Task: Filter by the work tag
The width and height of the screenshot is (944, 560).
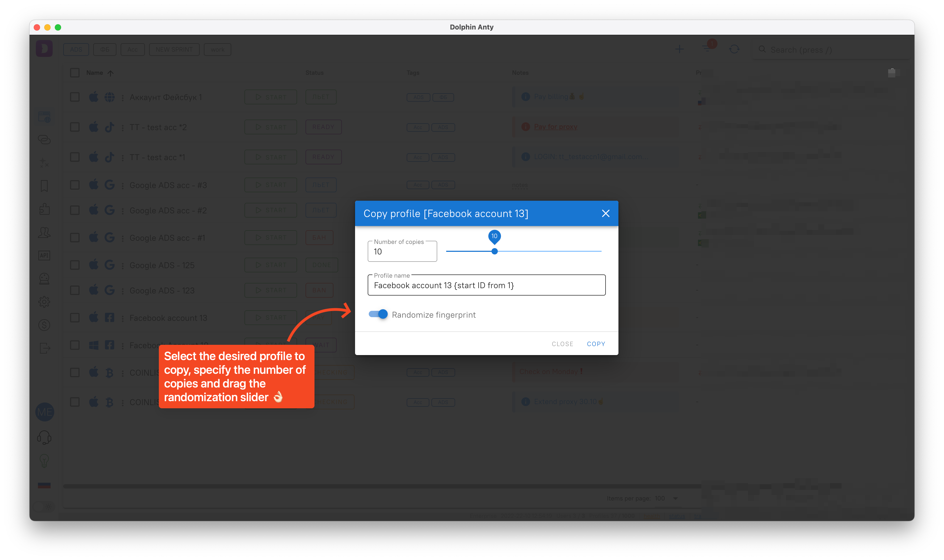Action: point(217,50)
